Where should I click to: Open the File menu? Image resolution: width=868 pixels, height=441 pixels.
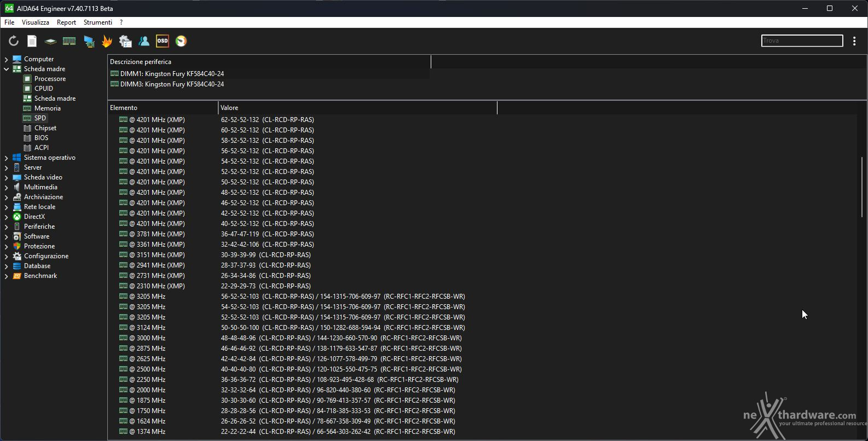pos(9,22)
